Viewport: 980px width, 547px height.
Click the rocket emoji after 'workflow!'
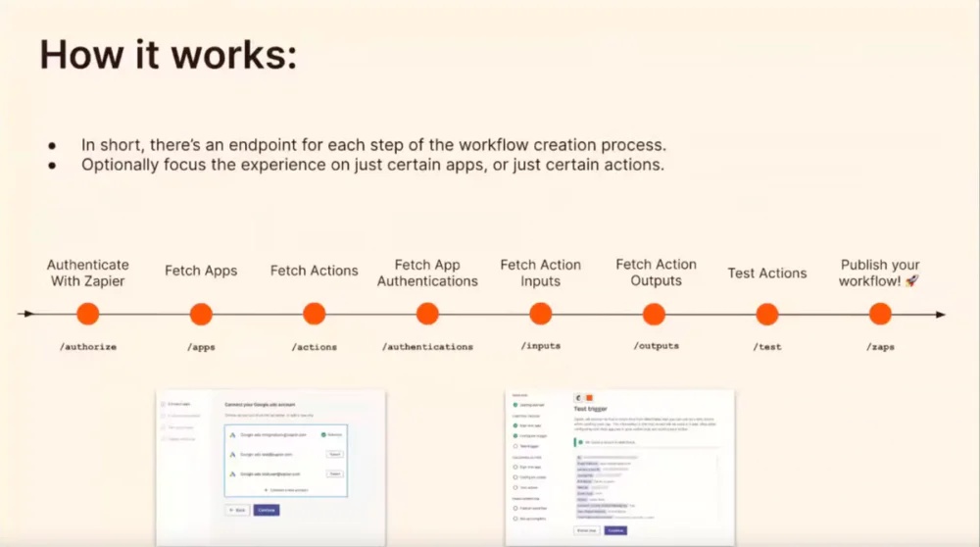coord(912,281)
